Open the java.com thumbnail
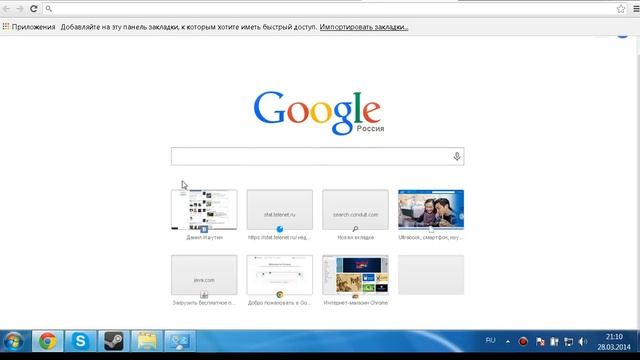The height and width of the screenshot is (360, 640). (x=204, y=275)
